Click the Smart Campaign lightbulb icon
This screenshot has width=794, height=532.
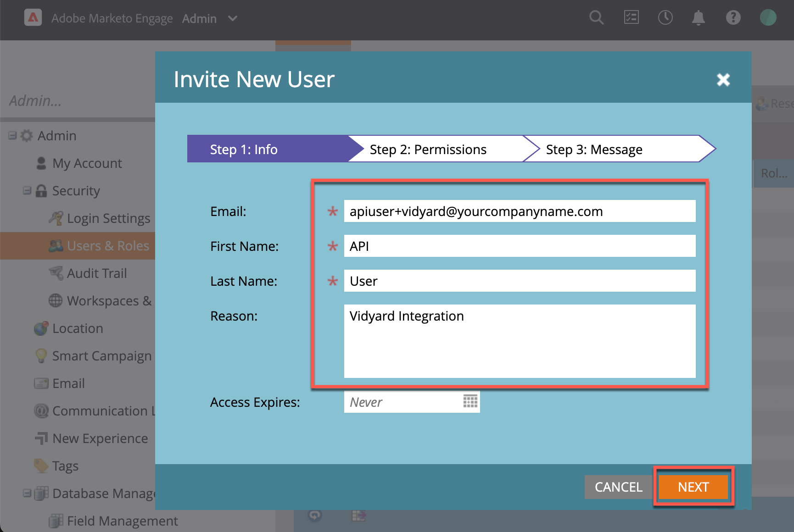click(41, 356)
